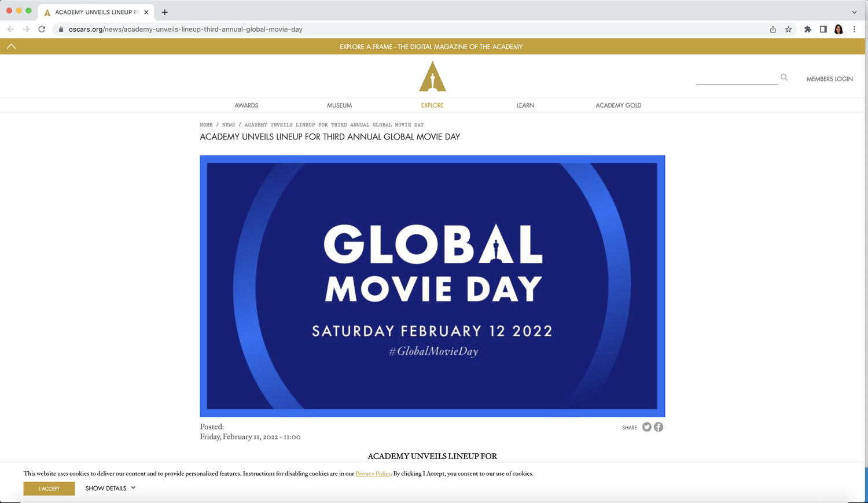Open the Explore menu
This screenshot has width=868, height=503.
click(432, 105)
